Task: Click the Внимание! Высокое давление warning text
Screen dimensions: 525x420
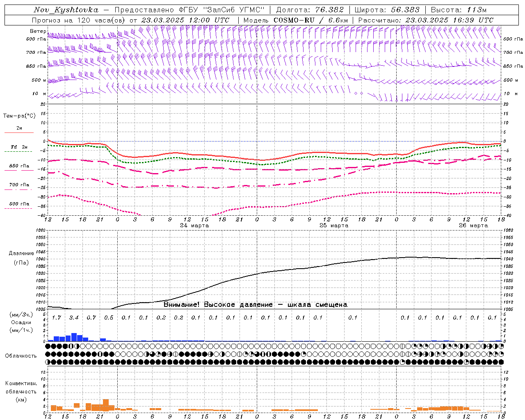Action: pyautogui.click(x=256, y=304)
